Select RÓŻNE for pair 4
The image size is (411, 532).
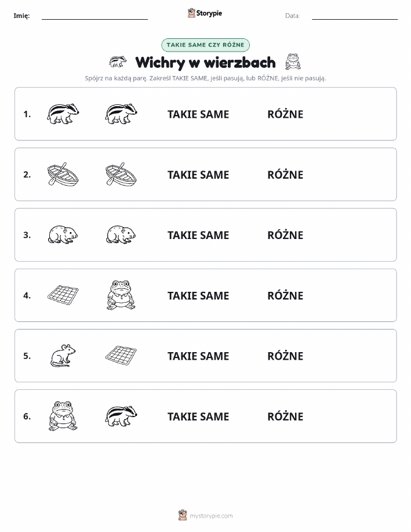coord(285,295)
